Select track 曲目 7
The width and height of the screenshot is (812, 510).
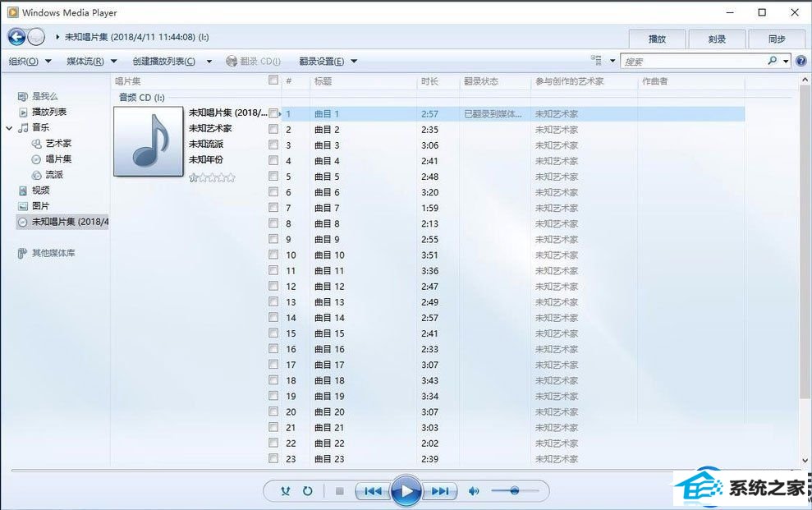[327, 208]
